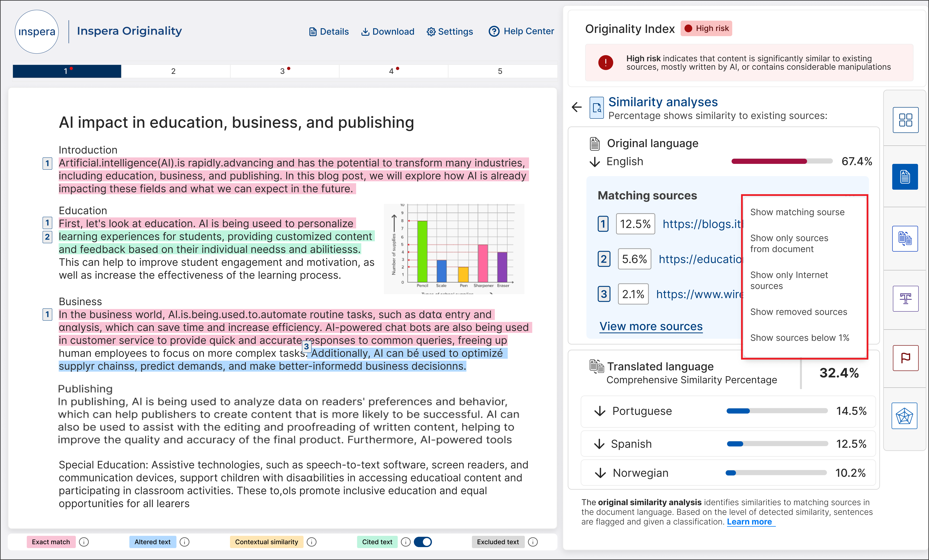Image resolution: width=929 pixels, height=560 pixels.
Task: Click the Contextual similarity legend label
Action: pos(267,542)
